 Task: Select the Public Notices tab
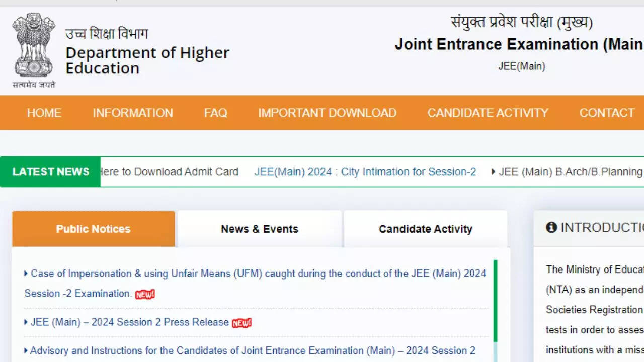point(94,229)
